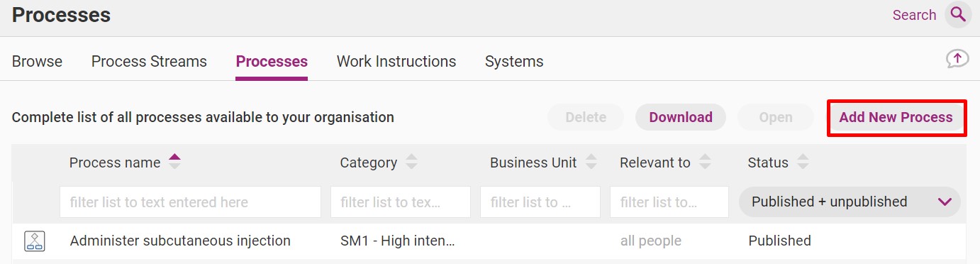Switch to the Browse tab

pos(37,62)
